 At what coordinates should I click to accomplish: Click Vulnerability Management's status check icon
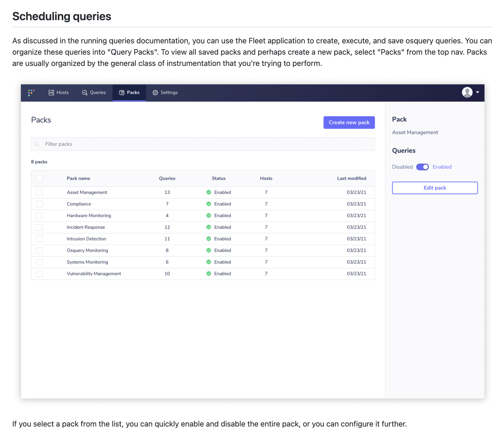coord(209,274)
